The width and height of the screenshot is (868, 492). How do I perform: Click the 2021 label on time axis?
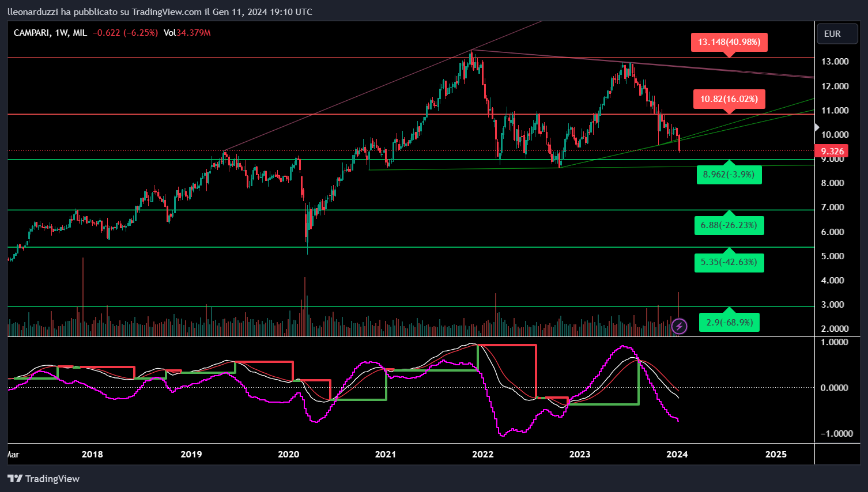pyautogui.click(x=386, y=454)
